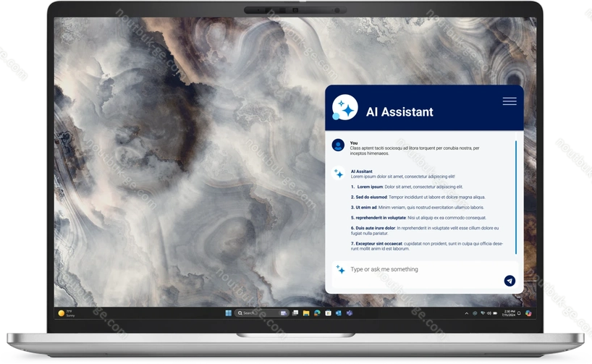592x364 pixels.
Task: Click the chat panel vertical scrollbar
Action: coord(516,197)
